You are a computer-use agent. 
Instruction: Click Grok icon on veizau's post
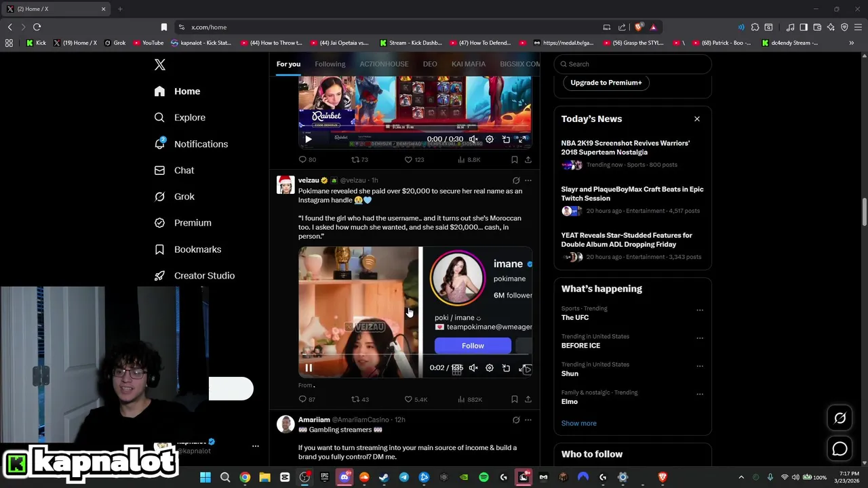pyautogui.click(x=516, y=180)
